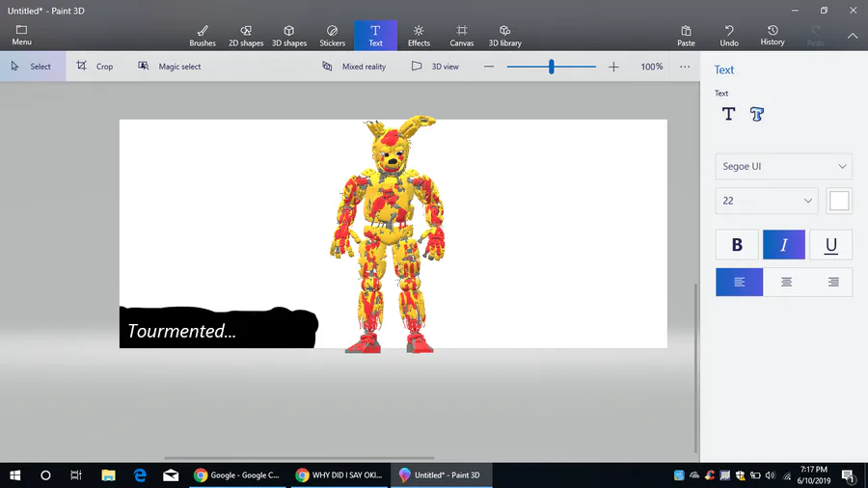Enable Mixed reality mode
868x488 pixels.
point(354,67)
